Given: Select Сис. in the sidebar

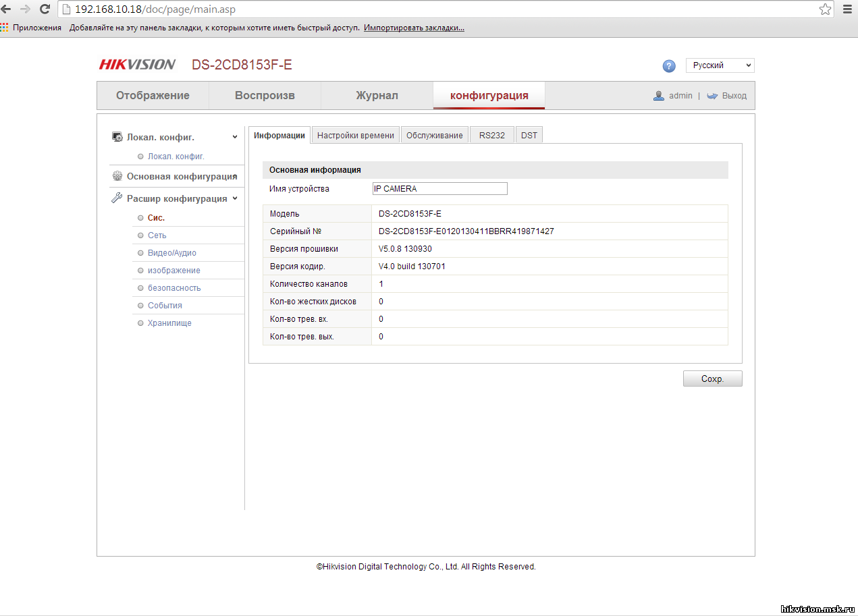Looking at the screenshot, I should click(x=156, y=218).
